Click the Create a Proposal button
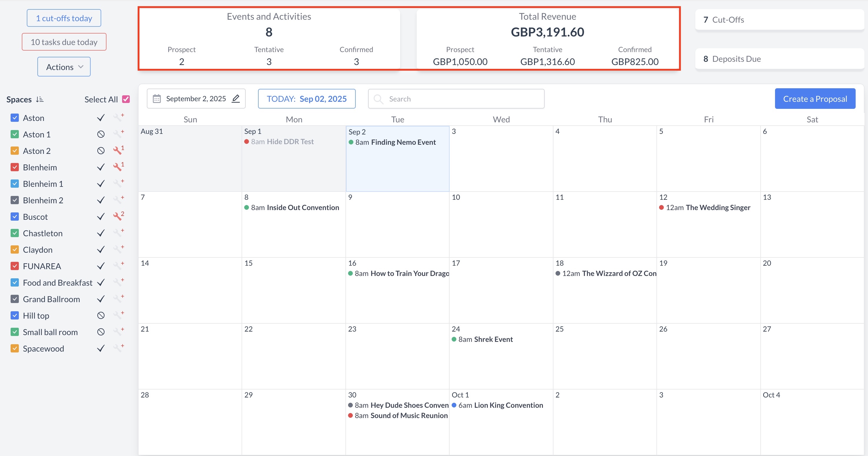 pos(814,99)
